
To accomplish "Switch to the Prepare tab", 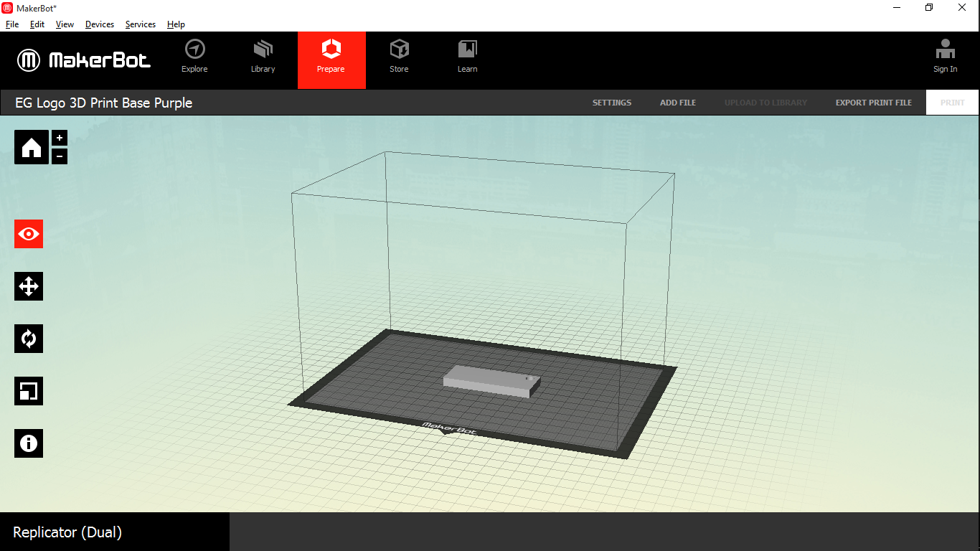I will (331, 60).
